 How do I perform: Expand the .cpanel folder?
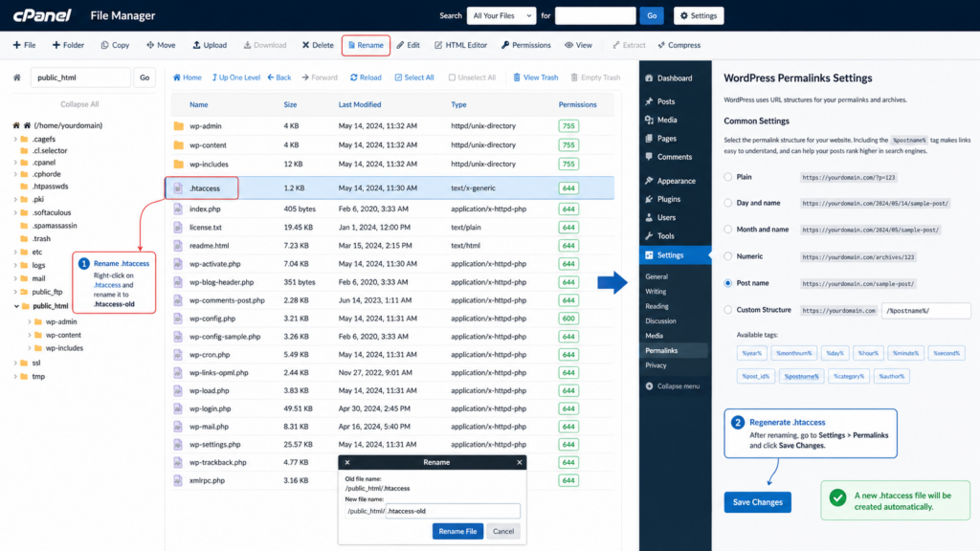[15, 163]
